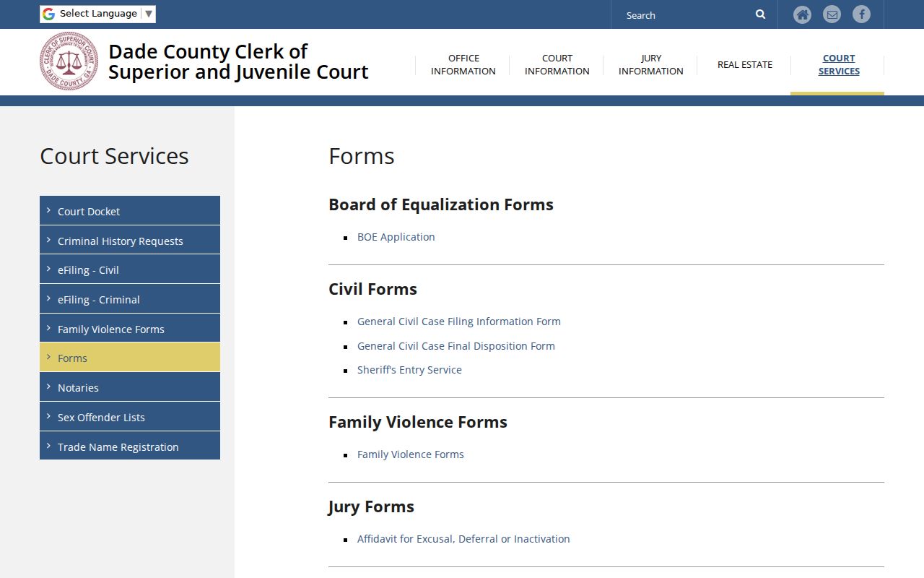Open the Jury Information menu
Image resolution: width=924 pixels, height=578 pixels.
(651, 64)
